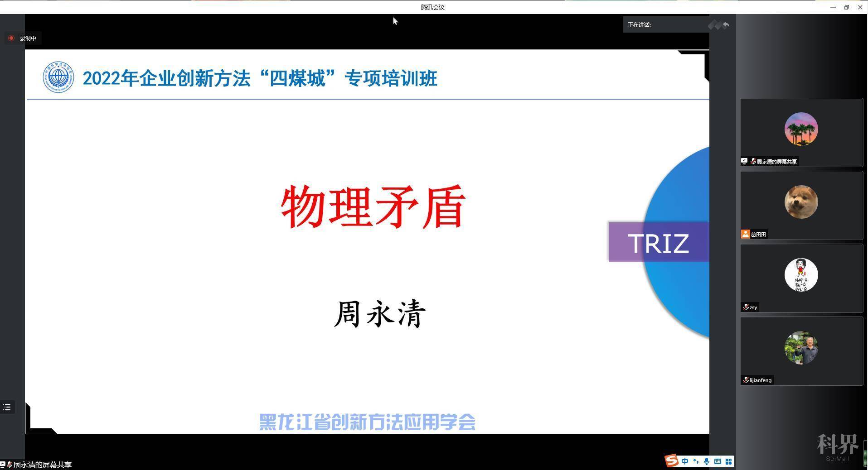Click zsy participant's cartoon avatar
868x470 pixels.
point(801,275)
